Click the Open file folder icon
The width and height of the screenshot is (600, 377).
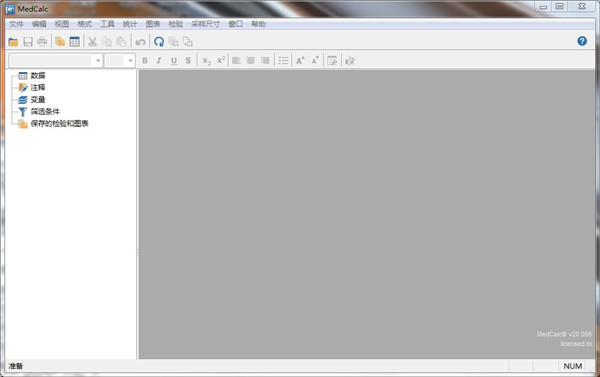(x=13, y=42)
